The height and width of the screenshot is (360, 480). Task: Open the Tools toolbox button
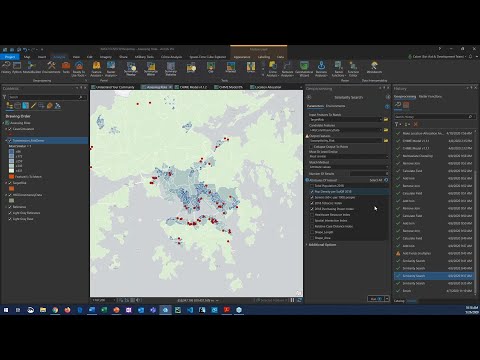click(x=66, y=67)
